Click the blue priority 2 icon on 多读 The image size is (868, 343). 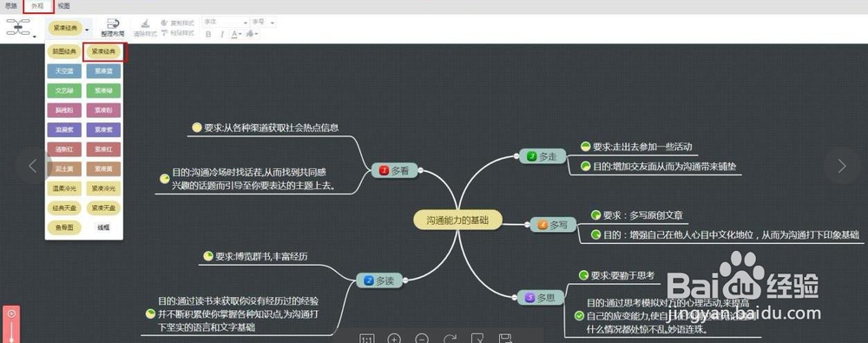369,281
